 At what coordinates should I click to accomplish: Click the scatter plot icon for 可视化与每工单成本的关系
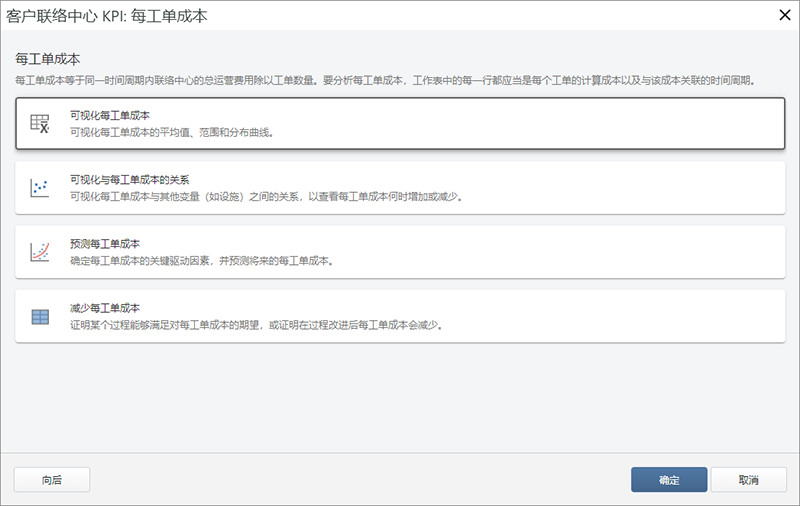[40, 188]
